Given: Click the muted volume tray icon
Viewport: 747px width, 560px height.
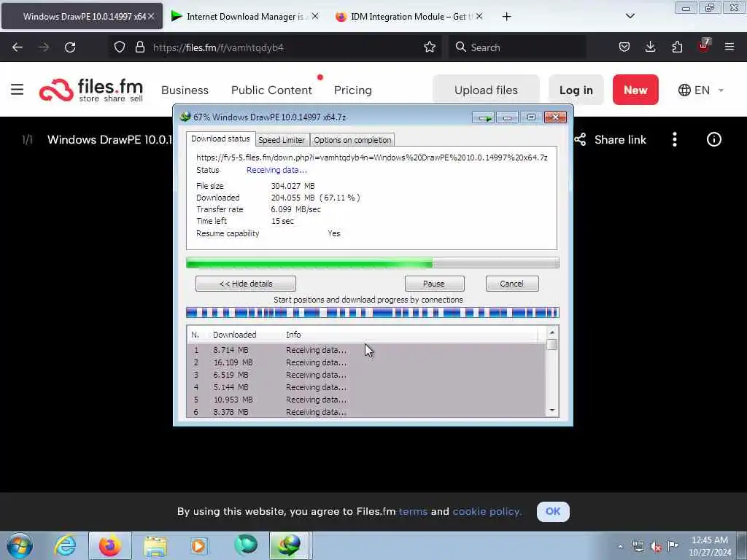Looking at the screenshot, I should (x=656, y=547).
